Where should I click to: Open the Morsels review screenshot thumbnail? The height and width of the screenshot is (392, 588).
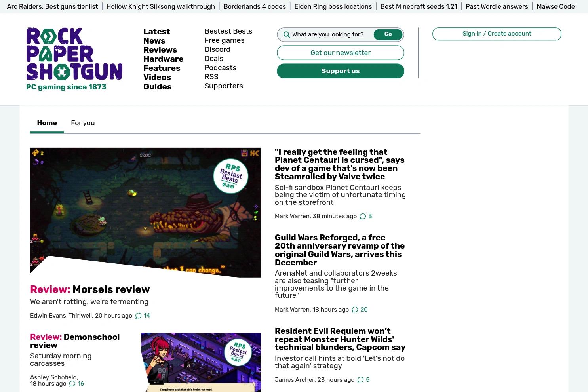[145, 212]
